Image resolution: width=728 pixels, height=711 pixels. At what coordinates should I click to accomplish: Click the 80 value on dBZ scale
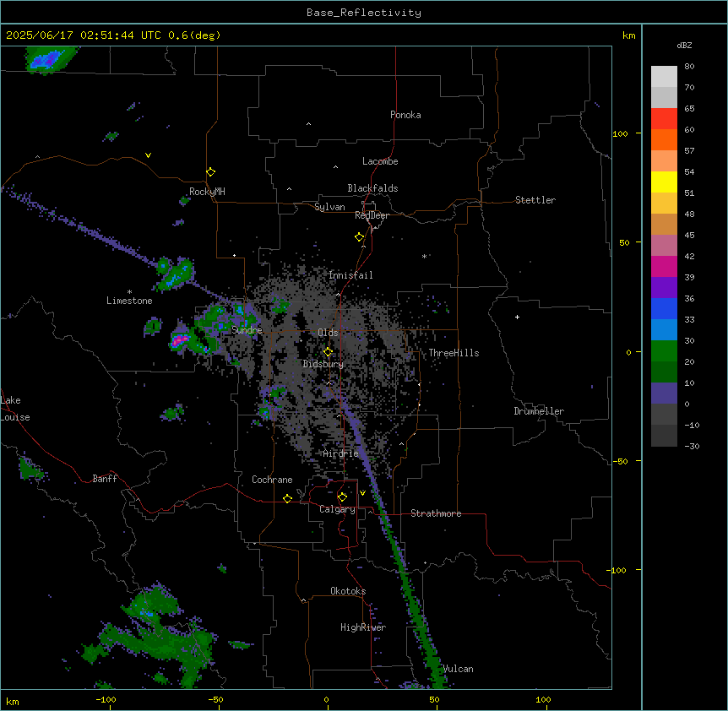(689, 67)
